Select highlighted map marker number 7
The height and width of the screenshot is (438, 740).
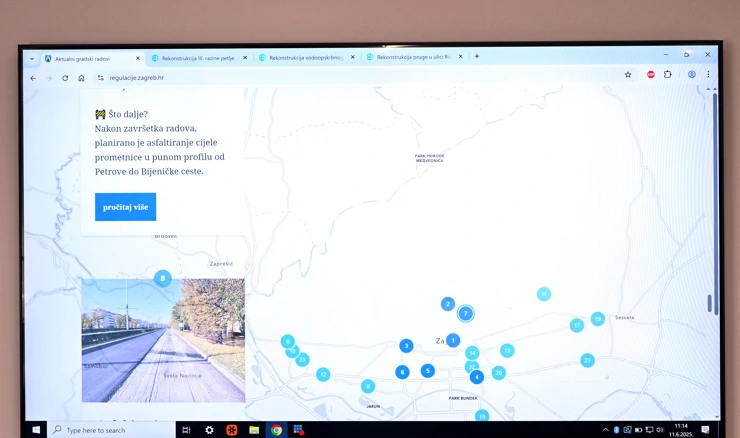466,313
